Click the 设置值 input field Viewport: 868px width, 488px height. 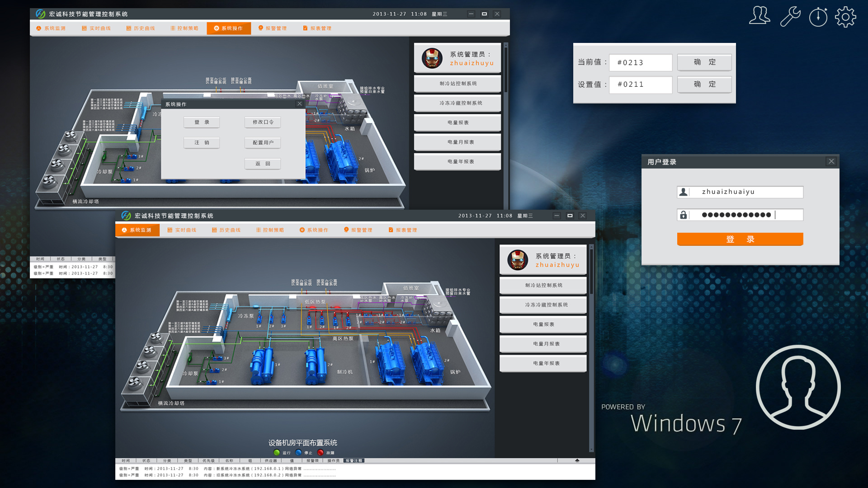click(641, 84)
